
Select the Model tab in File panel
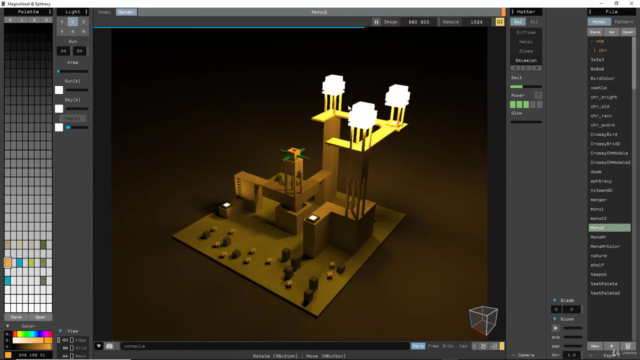(x=599, y=22)
